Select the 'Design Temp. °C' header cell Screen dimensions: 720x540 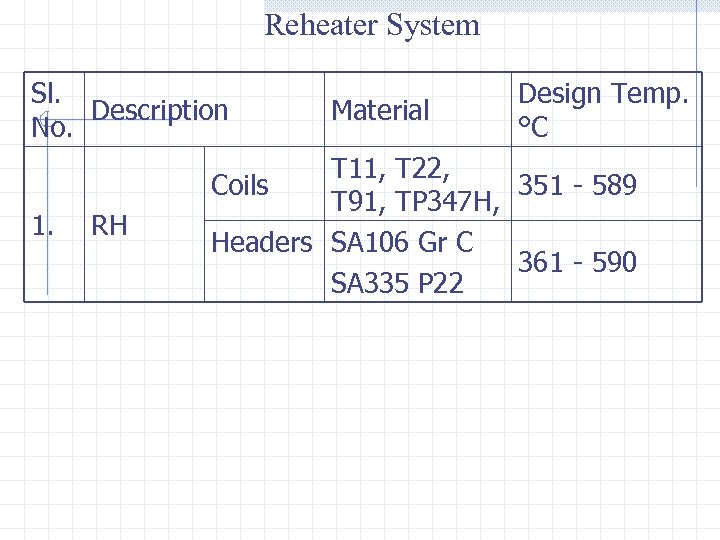(607, 110)
